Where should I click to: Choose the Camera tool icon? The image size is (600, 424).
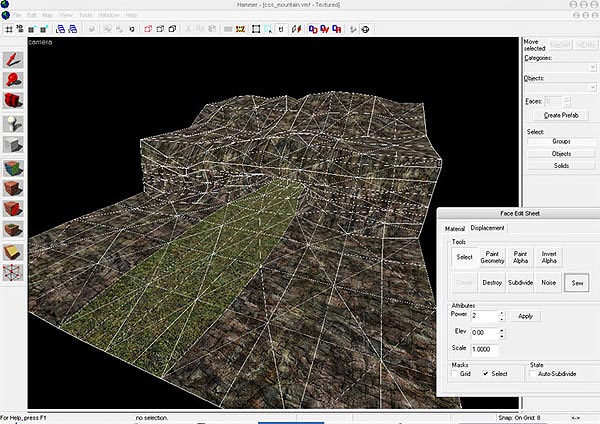coord(14,100)
